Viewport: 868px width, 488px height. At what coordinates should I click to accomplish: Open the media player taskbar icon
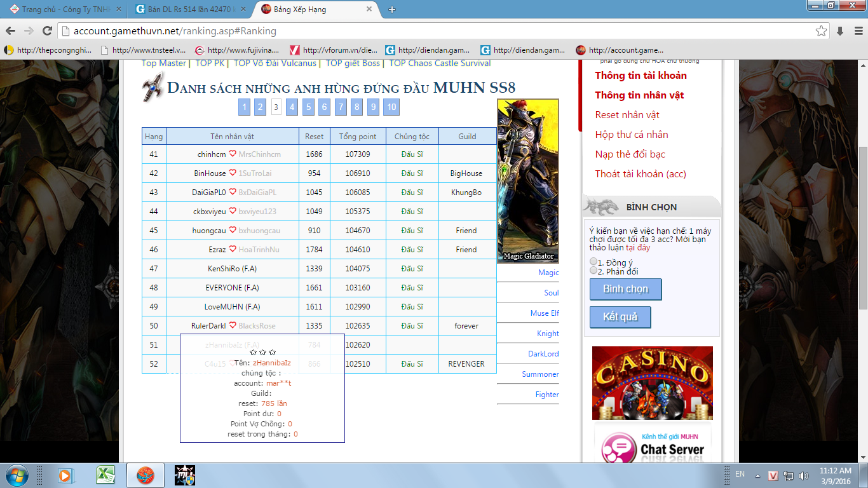click(65, 475)
